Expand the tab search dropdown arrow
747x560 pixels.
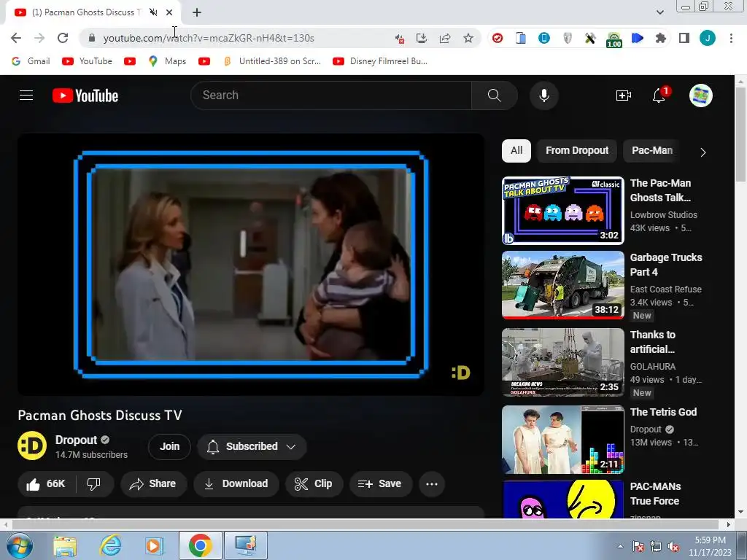point(659,12)
